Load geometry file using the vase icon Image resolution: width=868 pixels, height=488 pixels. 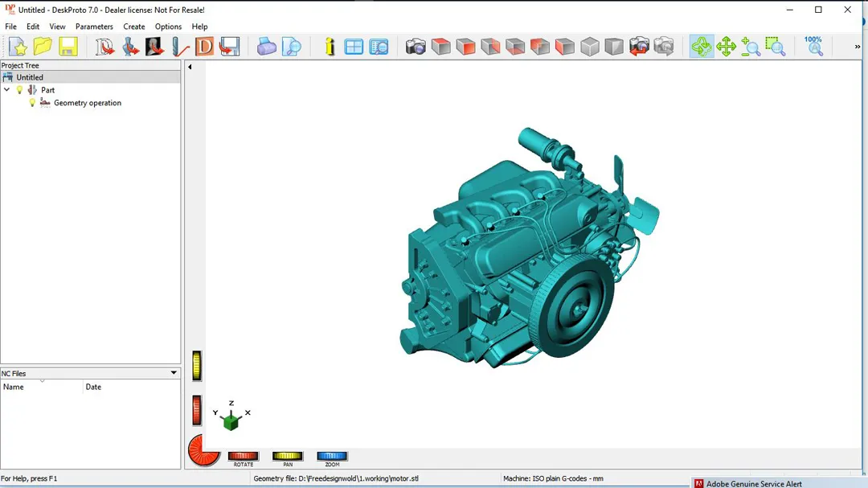click(130, 47)
